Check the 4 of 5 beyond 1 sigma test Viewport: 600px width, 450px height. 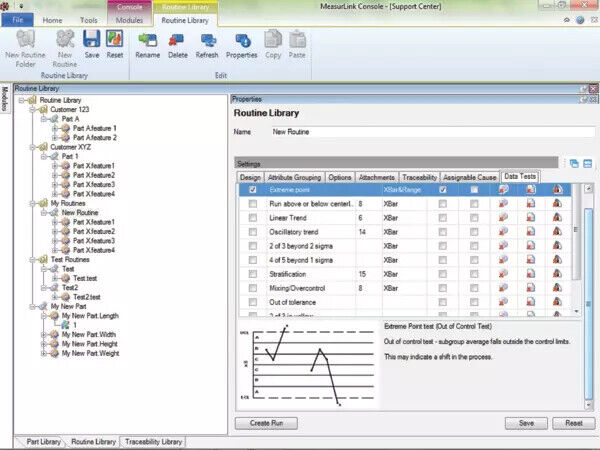(253, 260)
